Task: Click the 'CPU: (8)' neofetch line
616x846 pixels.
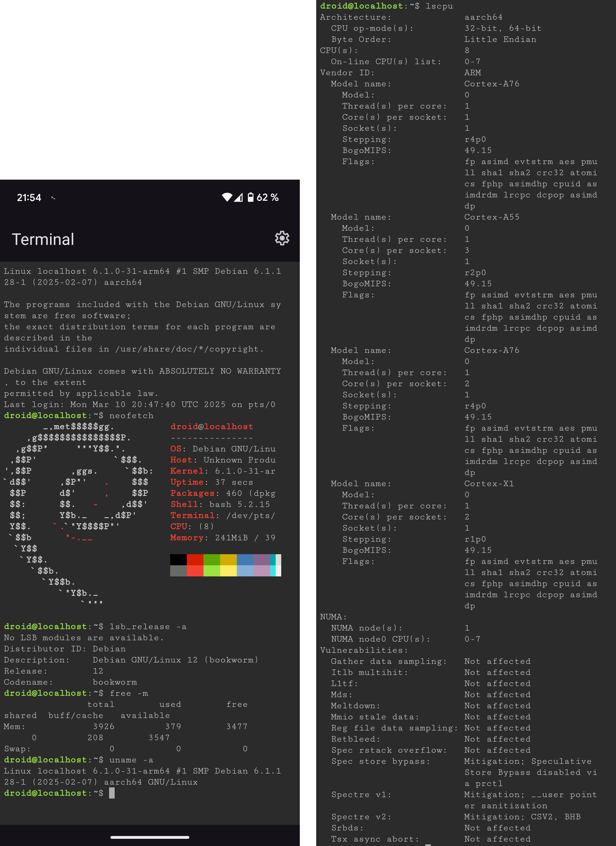Action: [192, 526]
